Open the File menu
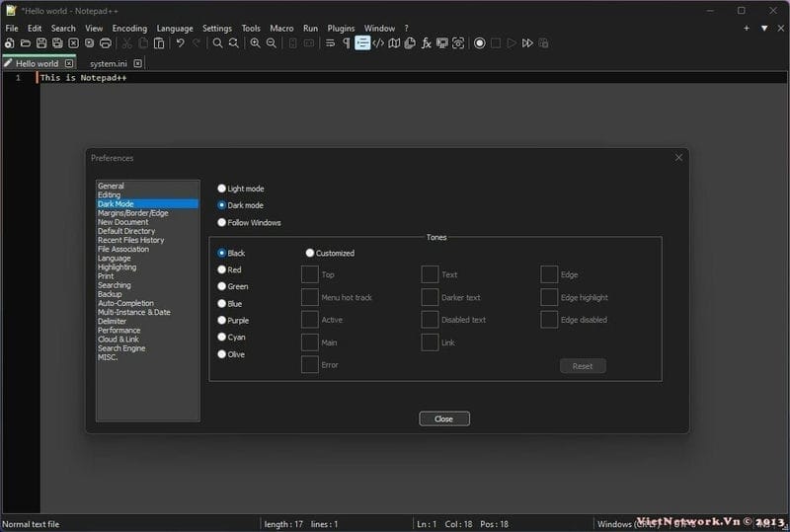This screenshot has width=790, height=532. click(x=12, y=29)
